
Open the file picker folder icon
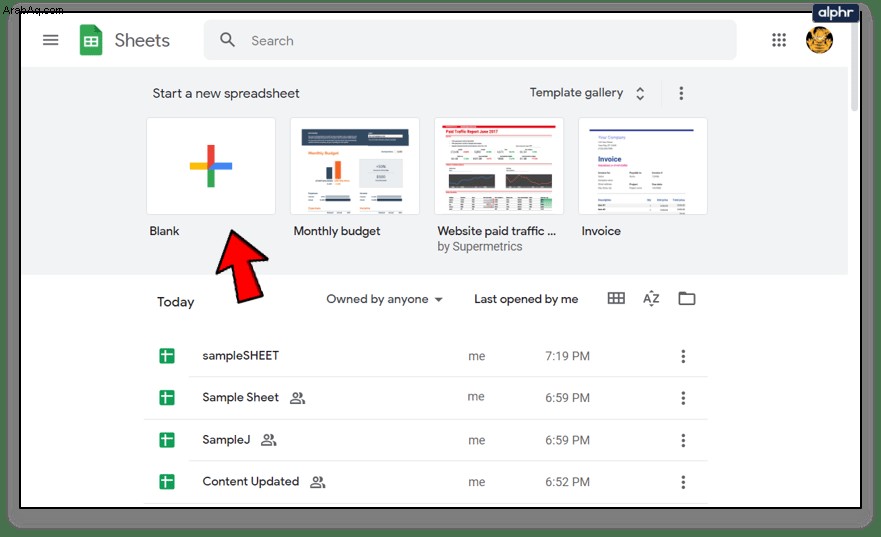(687, 298)
